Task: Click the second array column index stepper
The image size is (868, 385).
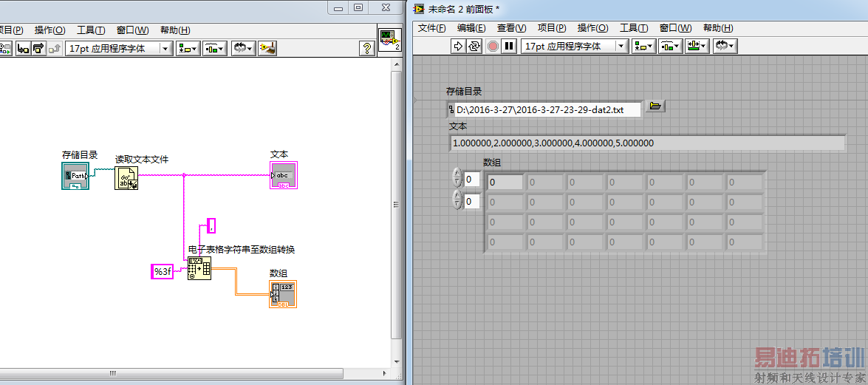Action: tap(457, 200)
